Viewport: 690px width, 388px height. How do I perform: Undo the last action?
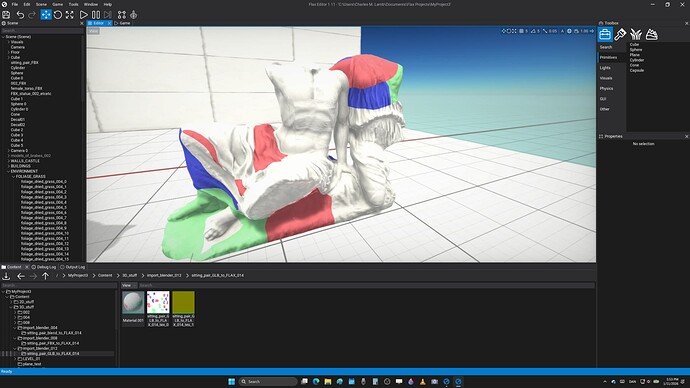click(20, 15)
